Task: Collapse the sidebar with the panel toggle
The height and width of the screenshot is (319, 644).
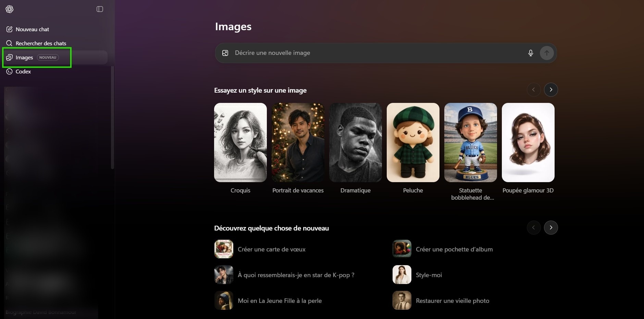Action: [x=100, y=9]
